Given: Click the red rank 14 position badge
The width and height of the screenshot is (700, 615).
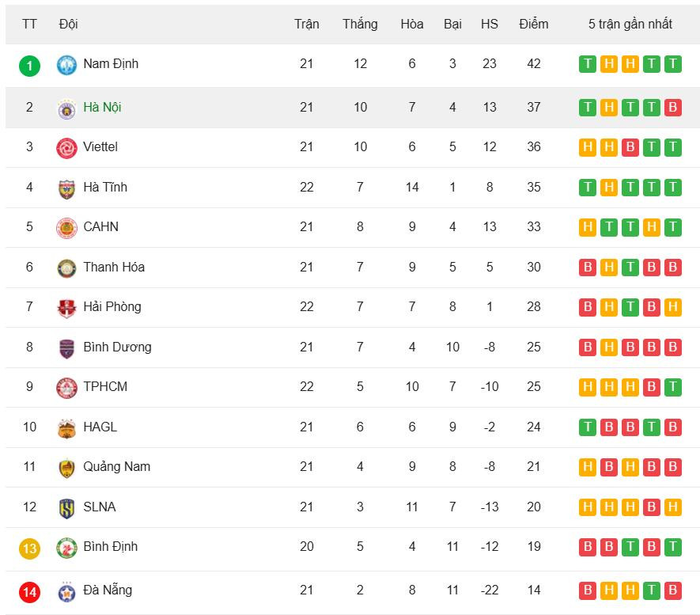Looking at the screenshot, I should coord(29,591).
